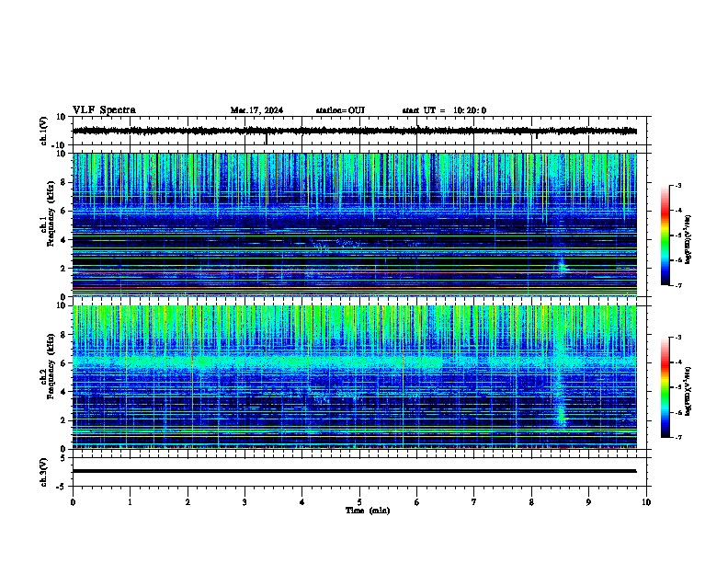The image size is (728, 563).
Task: Click time axis tick label "2"
Action: (188, 502)
